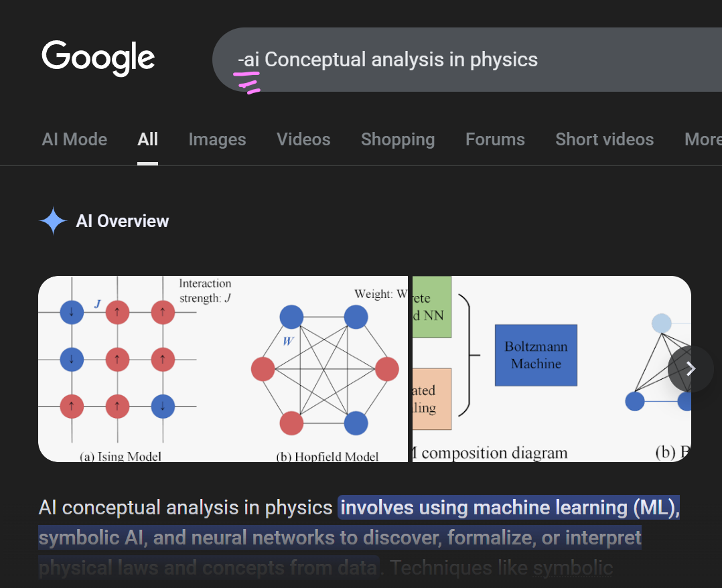
Task: Click the search box query text
Action: 387,60
